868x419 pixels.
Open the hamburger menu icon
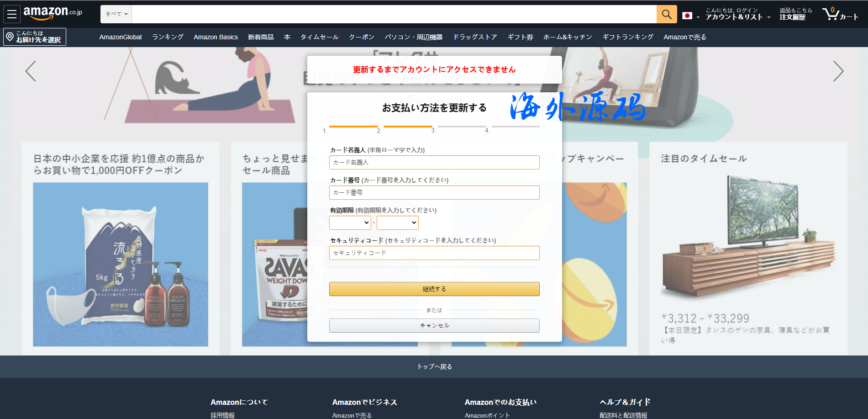point(12,14)
